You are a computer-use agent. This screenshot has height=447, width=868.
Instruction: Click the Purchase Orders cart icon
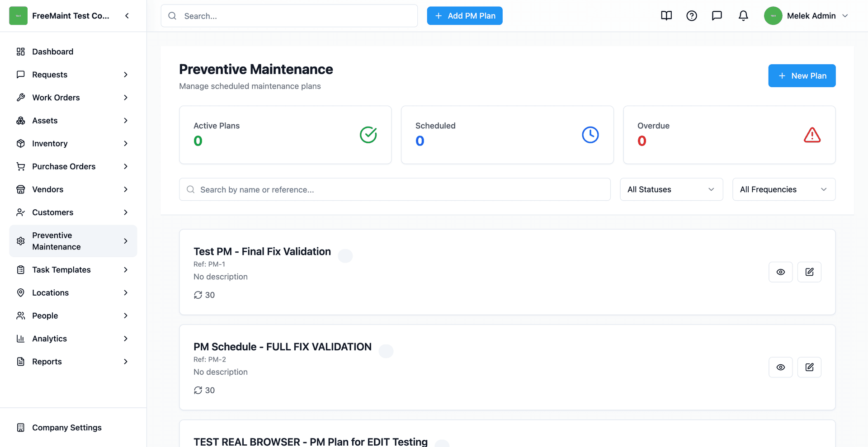[x=21, y=166]
